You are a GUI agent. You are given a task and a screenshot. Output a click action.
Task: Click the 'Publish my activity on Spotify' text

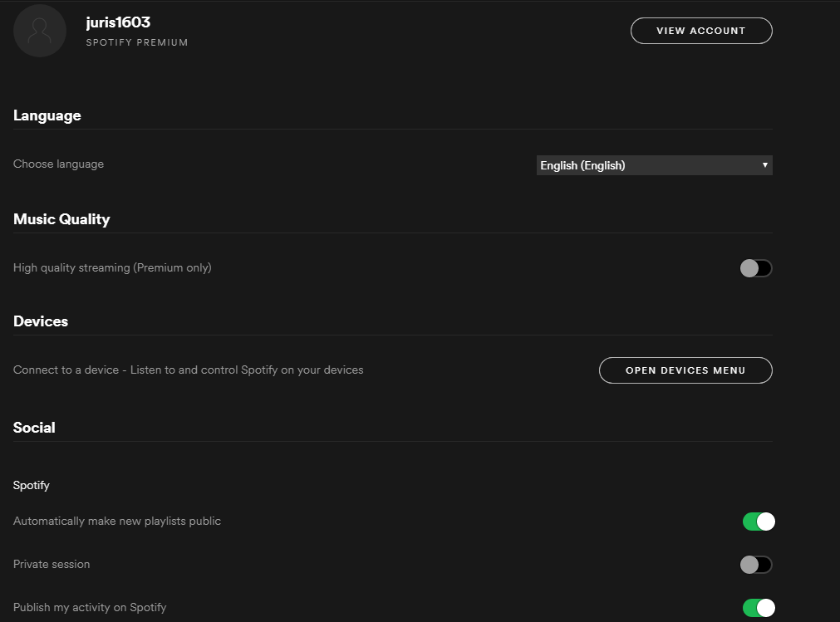point(90,608)
